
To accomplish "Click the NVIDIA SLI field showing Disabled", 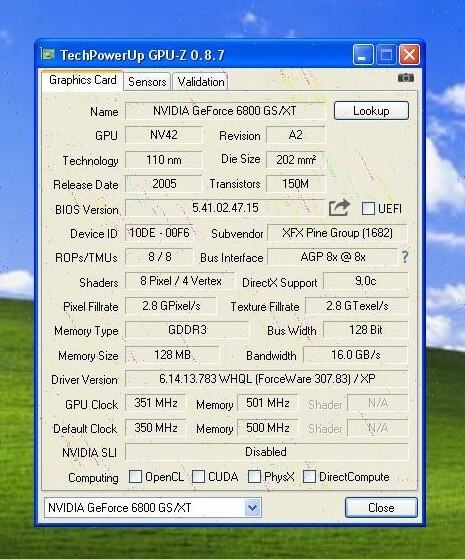I will 266,452.
